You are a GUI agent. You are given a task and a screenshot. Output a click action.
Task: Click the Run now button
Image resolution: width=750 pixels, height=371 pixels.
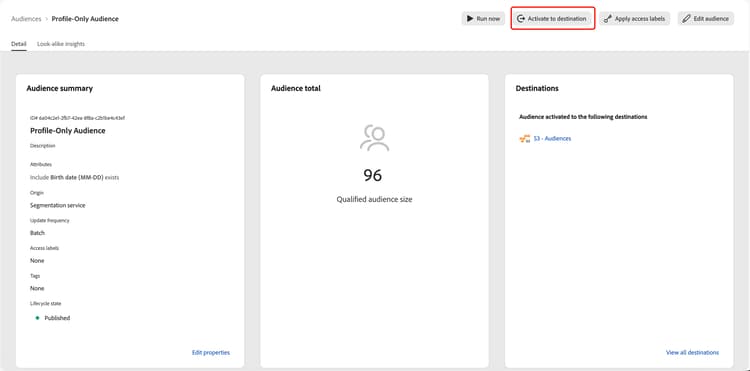pyautogui.click(x=483, y=19)
